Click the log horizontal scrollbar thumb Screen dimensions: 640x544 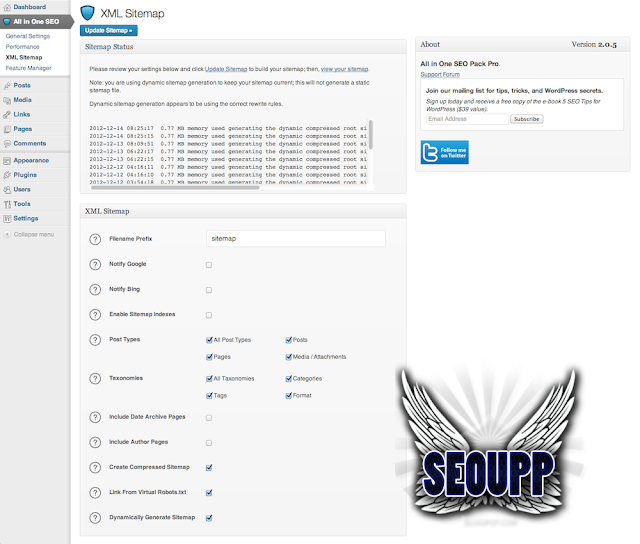[x=175, y=188]
